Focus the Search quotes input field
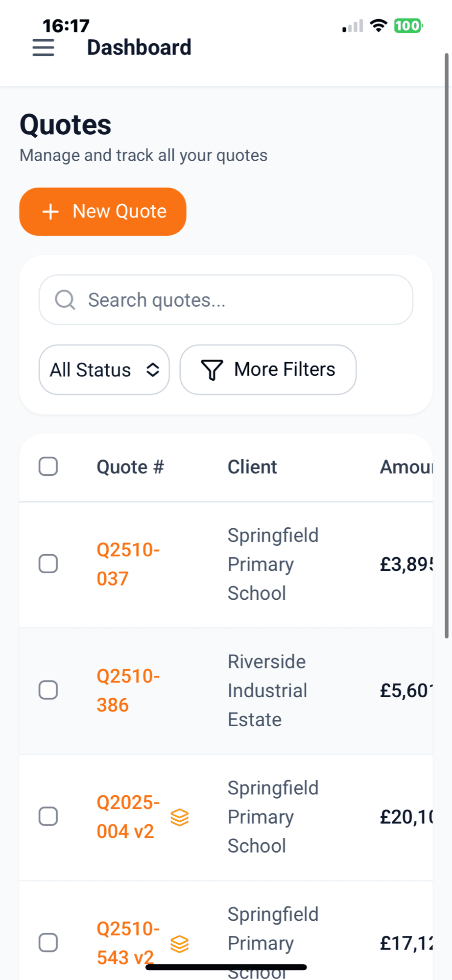Image resolution: width=452 pixels, height=980 pixels. point(235,300)
